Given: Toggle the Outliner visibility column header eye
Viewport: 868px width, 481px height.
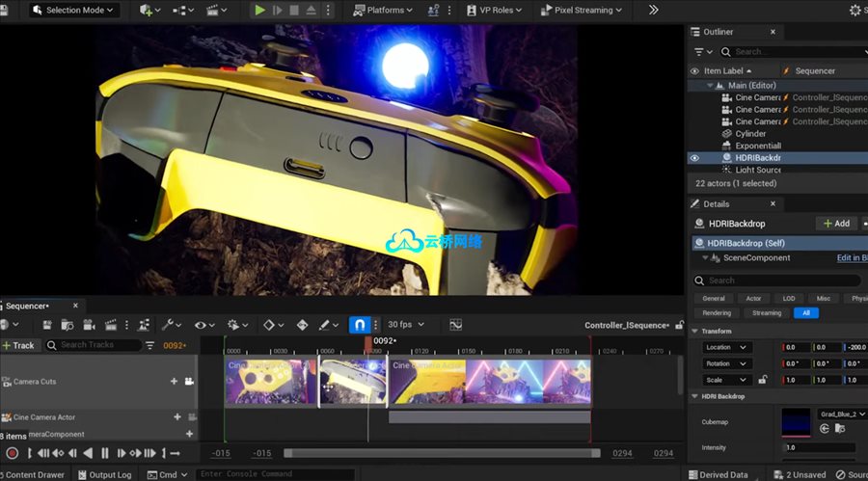Looking at the screenshot, I should click(x=694, y=71).
